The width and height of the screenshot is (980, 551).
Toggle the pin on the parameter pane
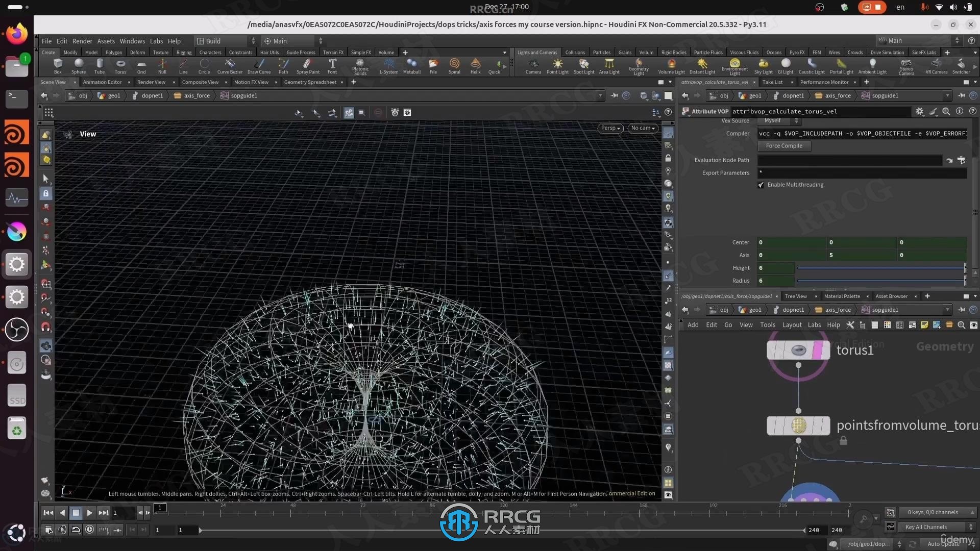pyautogui.click(x=962, y=95)
